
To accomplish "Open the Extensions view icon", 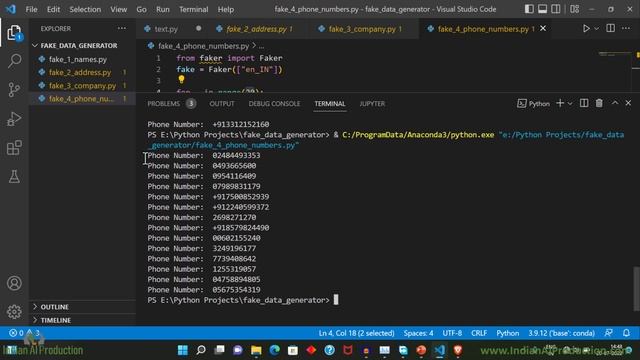I will [x=14, y=148].
